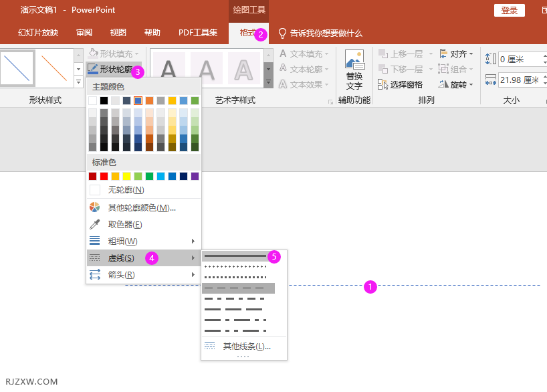Screen dimensions: 547x392
Task: Open the Text Outline dropdown arrow
Action: 326,69
